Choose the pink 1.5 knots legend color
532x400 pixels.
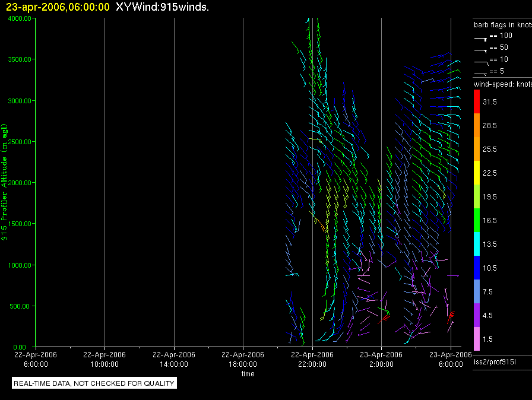pos(476,339)
